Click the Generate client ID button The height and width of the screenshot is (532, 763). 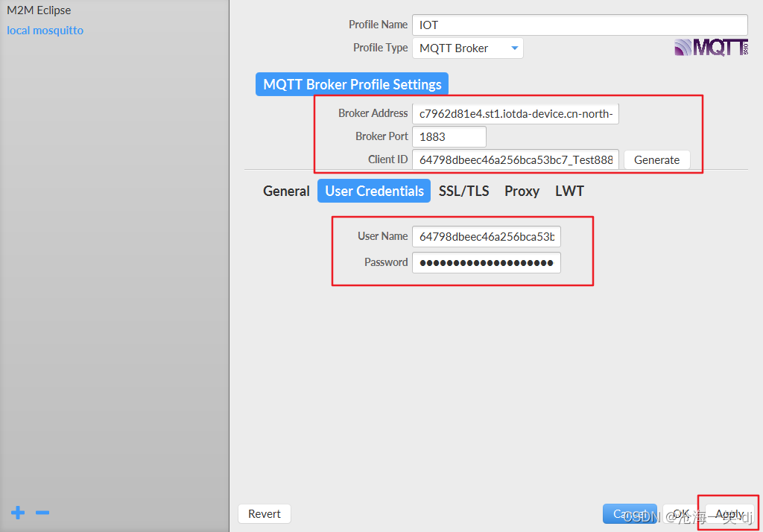pos(656,159)
